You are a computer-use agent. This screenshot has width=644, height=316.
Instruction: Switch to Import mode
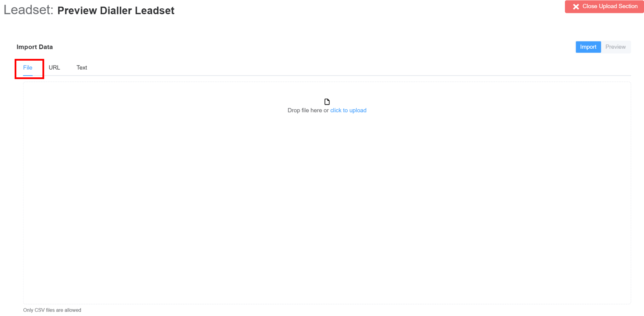tap(588, 47)
